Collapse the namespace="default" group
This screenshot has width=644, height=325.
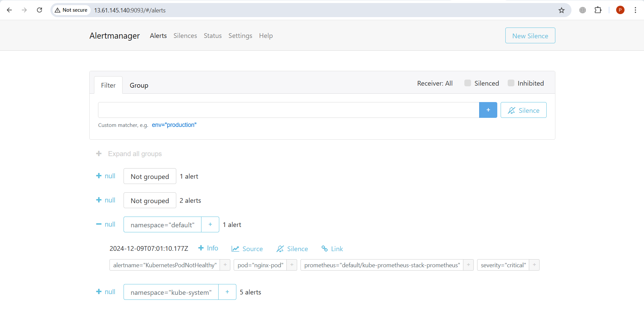[98, 224]
